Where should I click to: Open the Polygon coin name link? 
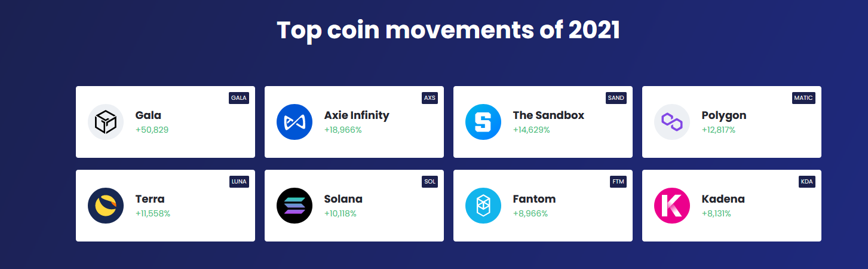[724, 115]
